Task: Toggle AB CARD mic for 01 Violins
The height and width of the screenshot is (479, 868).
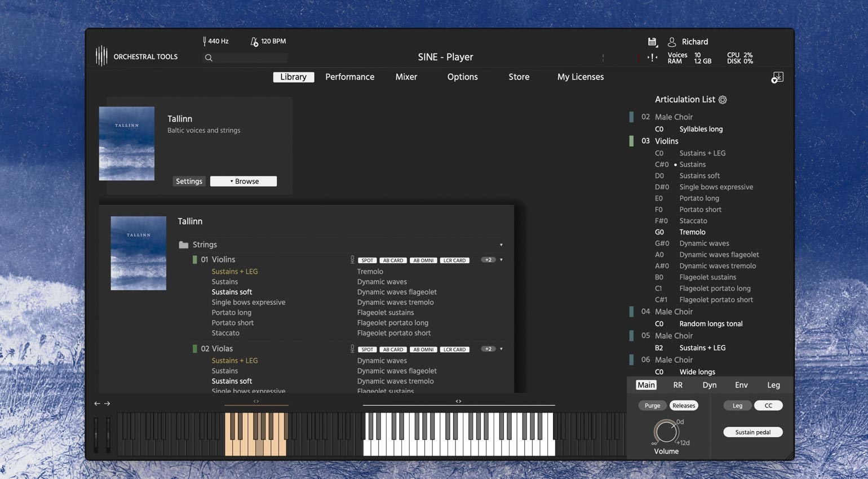Action: [x=393, y=260]
